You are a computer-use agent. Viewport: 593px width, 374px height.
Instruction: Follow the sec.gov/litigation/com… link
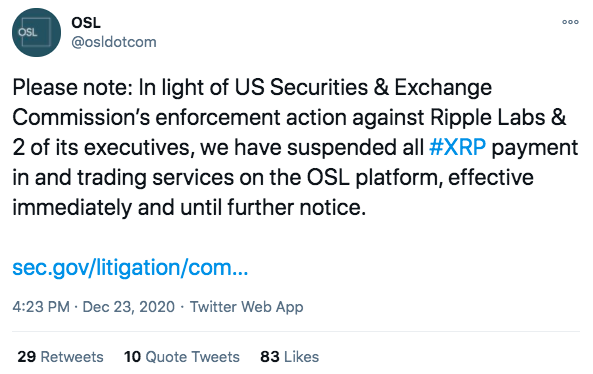click(130, 267)
